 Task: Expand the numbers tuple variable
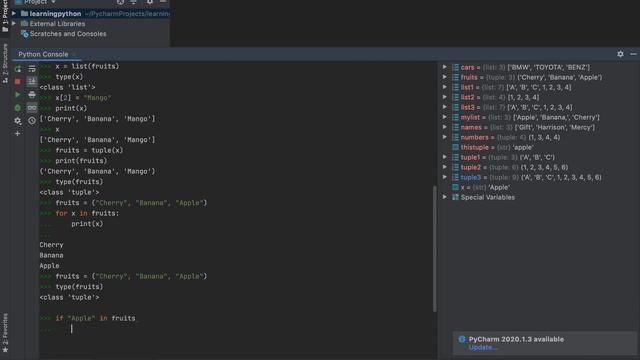pyautogui.click(x=445, y=137)
